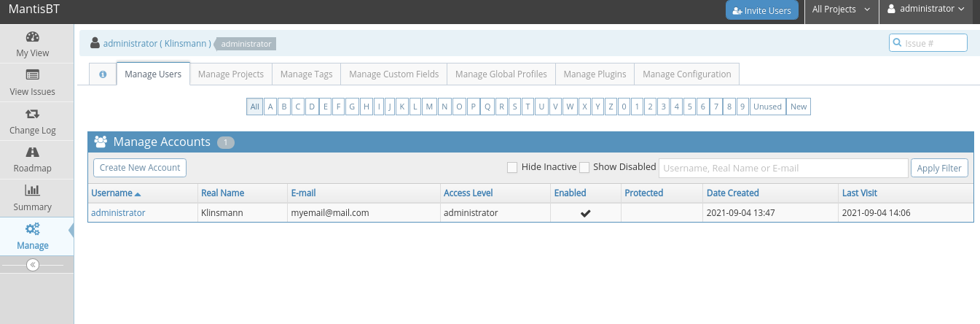
Task: Expand the All Projects dropdown
Action: (841, 10)
